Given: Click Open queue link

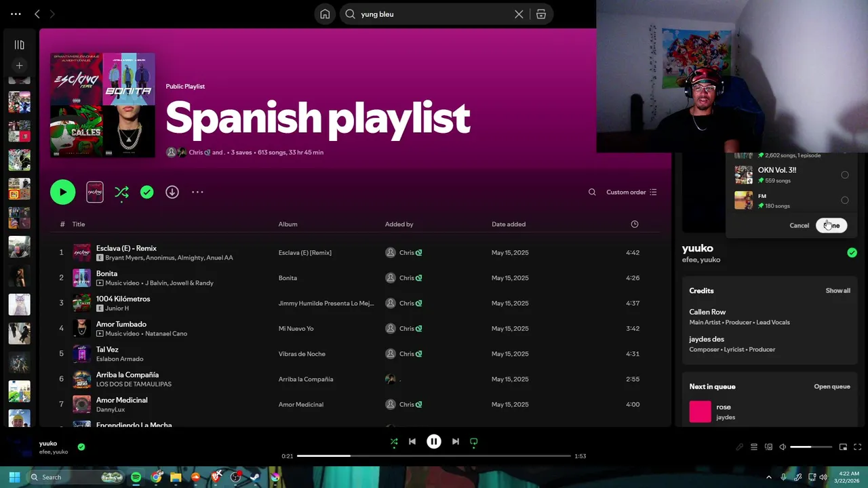Looking at the screenshot, I should point(832,387).
